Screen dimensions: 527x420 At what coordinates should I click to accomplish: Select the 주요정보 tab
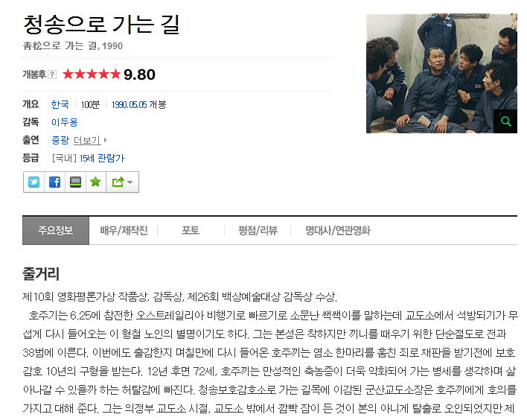(56, 230)
